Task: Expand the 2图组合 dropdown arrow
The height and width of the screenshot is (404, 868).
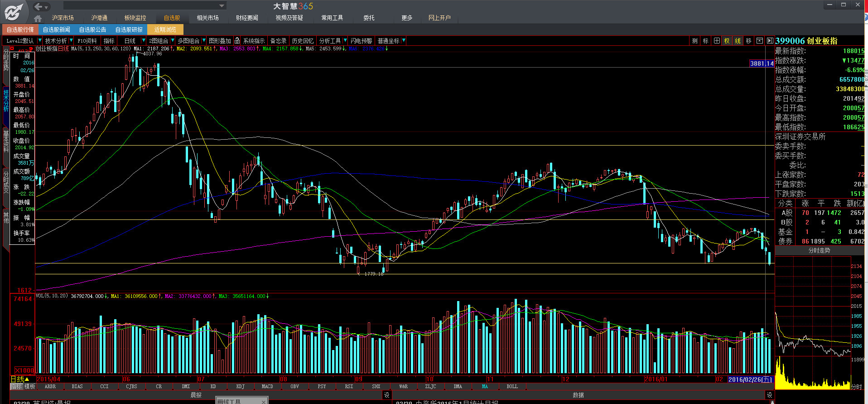Action: [173, 41]
